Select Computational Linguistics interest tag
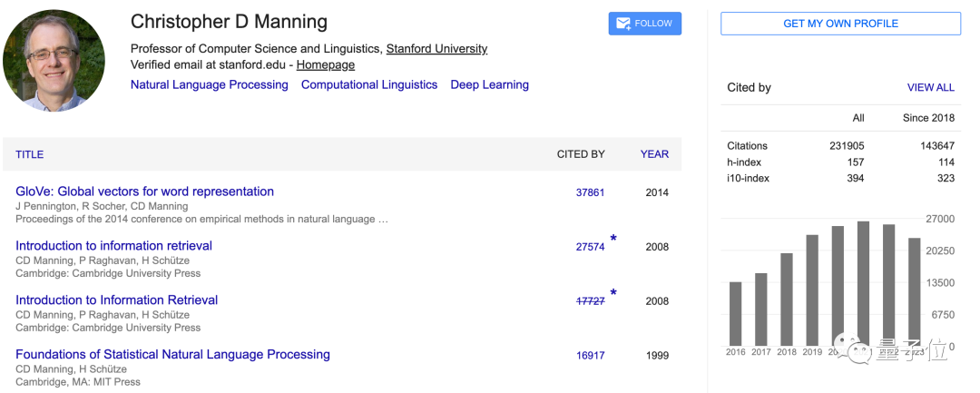The image size is (980, 393). [369, 85]
